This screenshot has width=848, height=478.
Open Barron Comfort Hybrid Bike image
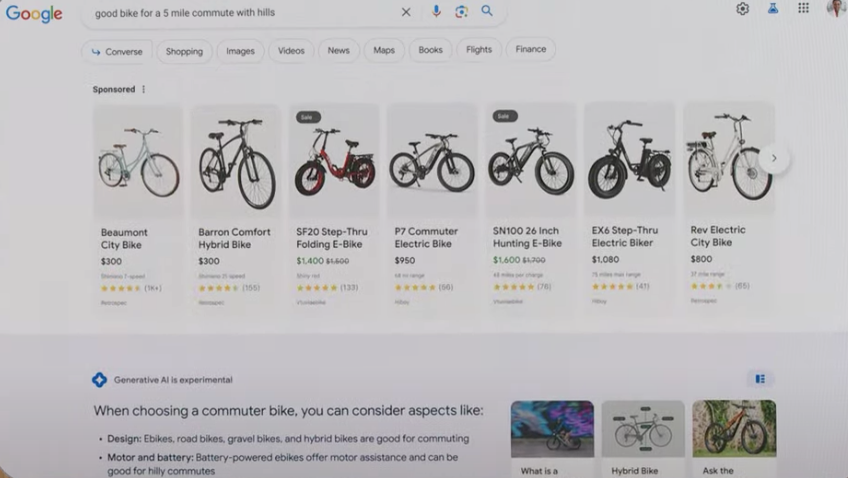(236, 162)
